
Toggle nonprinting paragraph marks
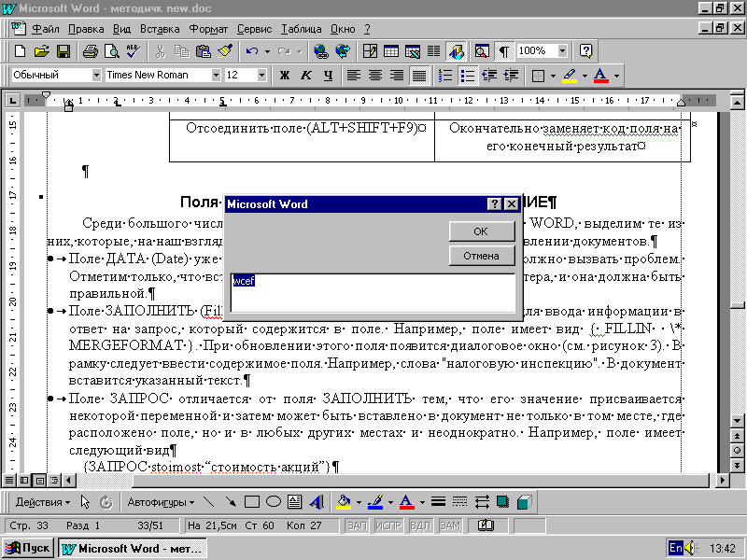click(504, 51)
